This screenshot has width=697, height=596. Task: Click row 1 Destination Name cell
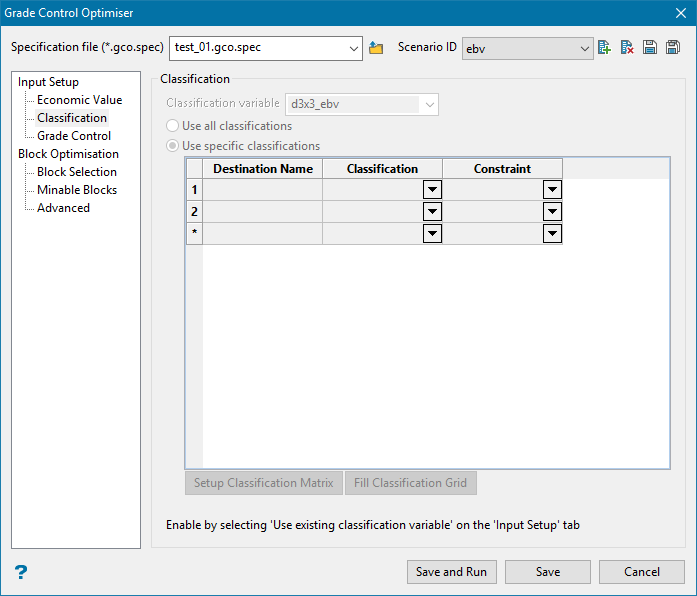tap(262, 190)
